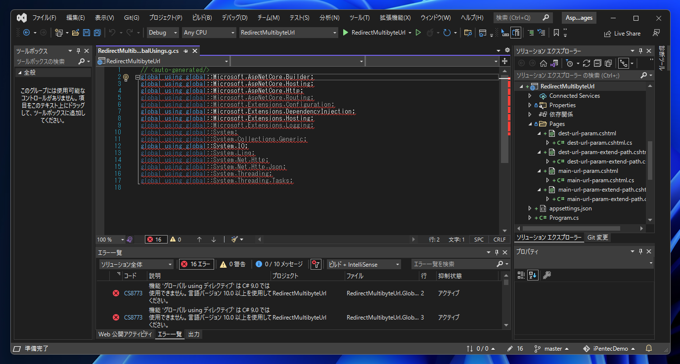Toggle the 16 Errors filter button

[196, 264]
